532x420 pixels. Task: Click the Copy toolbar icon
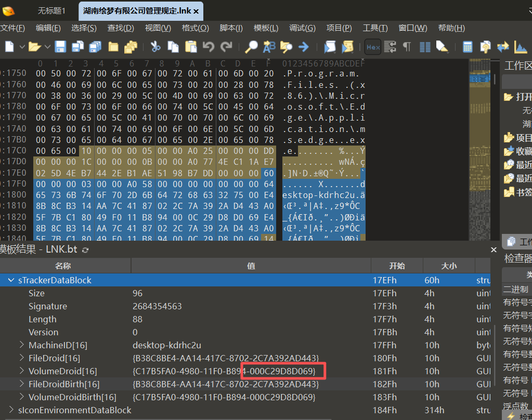pos(173,46)
